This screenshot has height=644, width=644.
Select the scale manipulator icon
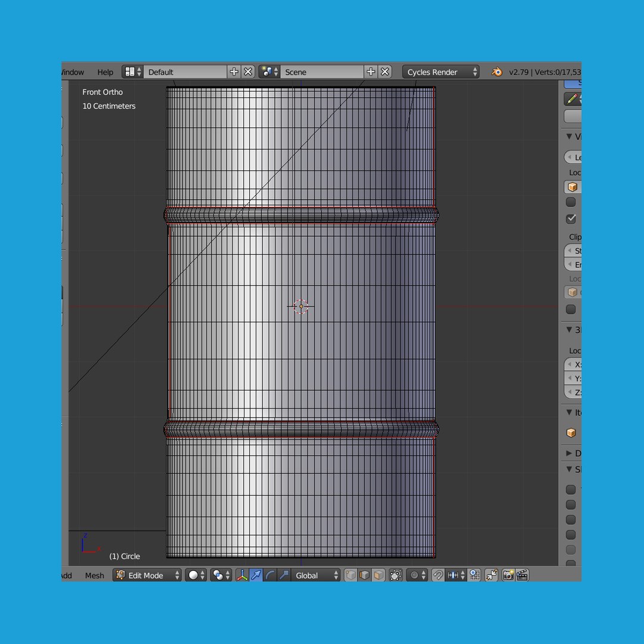click(x=284, y=575)
